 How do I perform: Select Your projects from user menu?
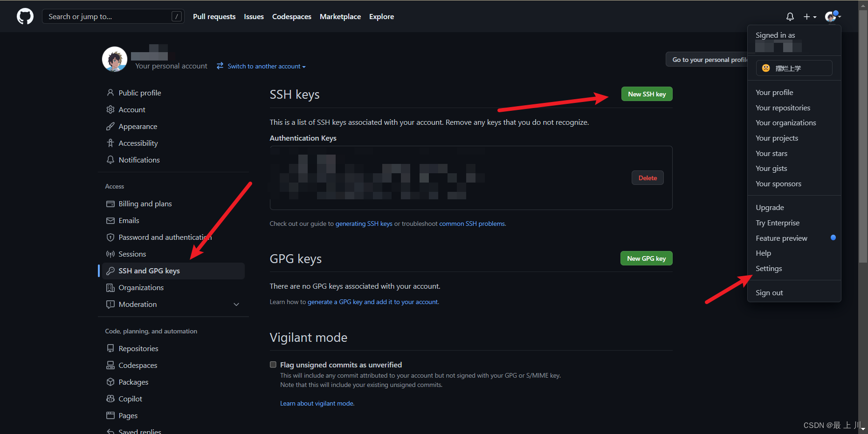click(x=794, y=138)
